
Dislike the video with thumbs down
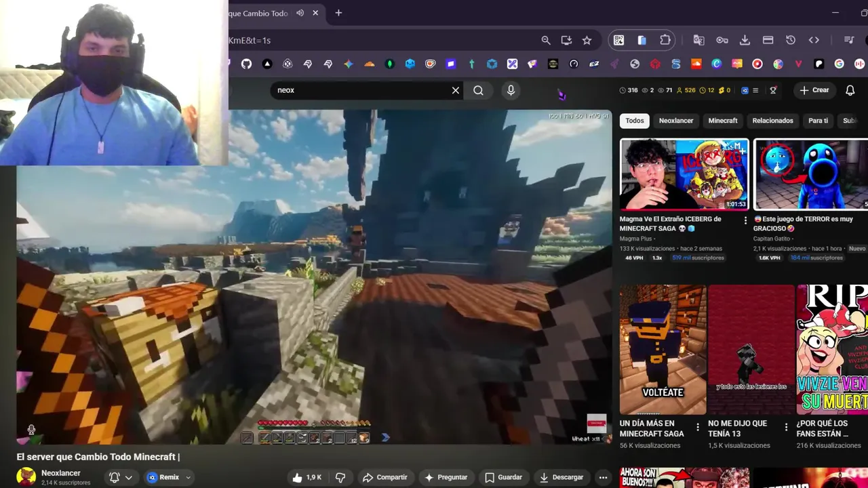tap(340, 477)
